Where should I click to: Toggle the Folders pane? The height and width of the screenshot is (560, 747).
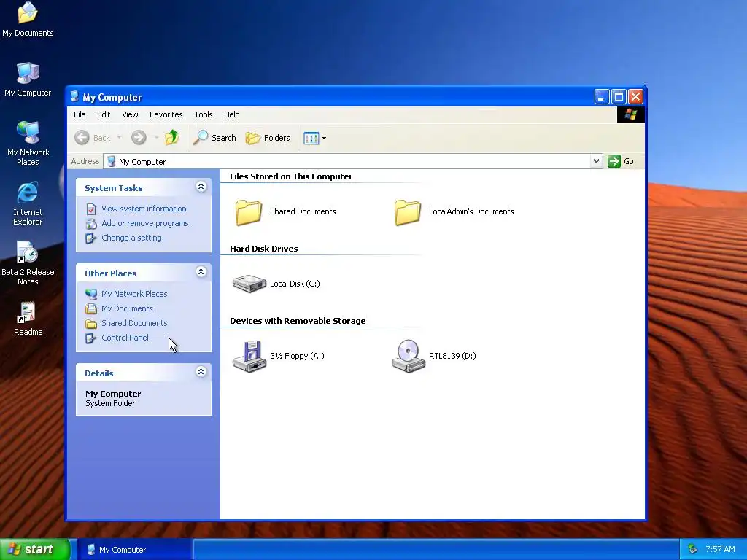pyautogui.click(x=268, y=138)
